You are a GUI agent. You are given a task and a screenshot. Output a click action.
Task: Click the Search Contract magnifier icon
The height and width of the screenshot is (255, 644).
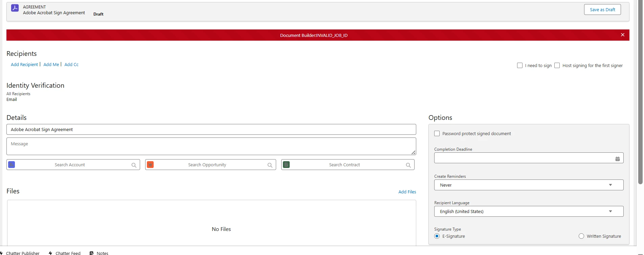[x=408, y=165]
